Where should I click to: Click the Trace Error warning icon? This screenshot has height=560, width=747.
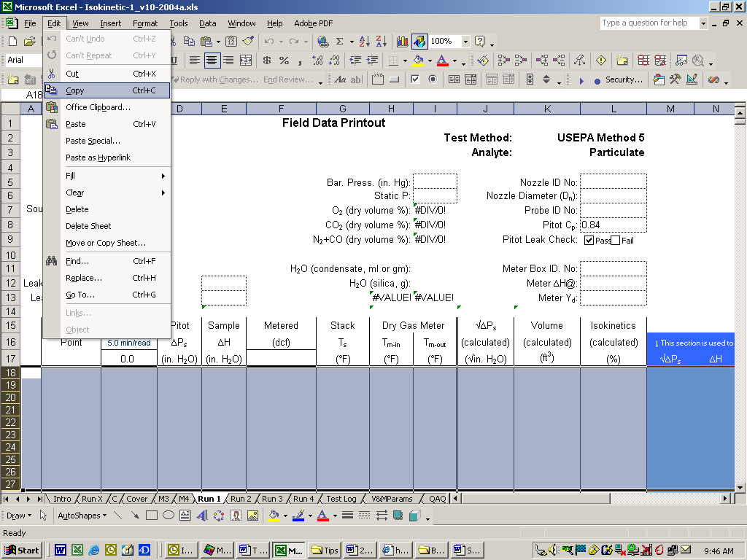point(601,61)
